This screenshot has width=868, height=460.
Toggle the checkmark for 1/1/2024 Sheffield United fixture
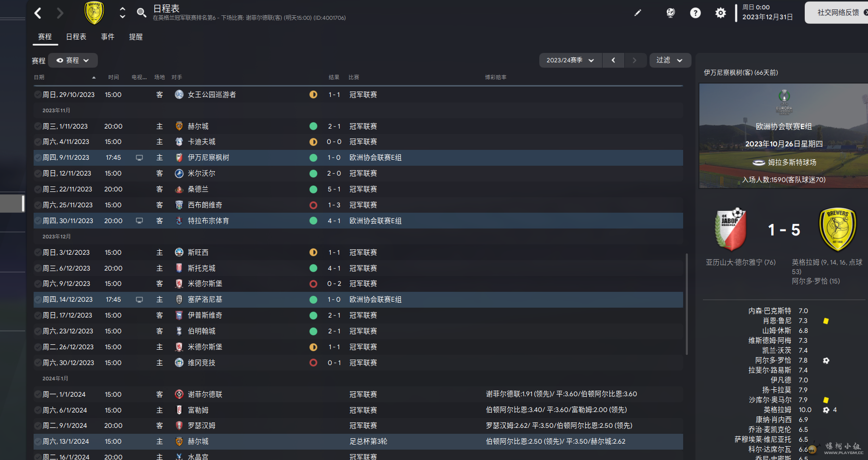coord(38,394)
